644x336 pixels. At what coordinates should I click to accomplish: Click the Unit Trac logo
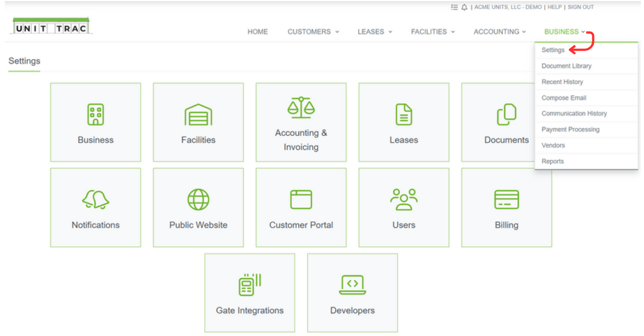51,26
